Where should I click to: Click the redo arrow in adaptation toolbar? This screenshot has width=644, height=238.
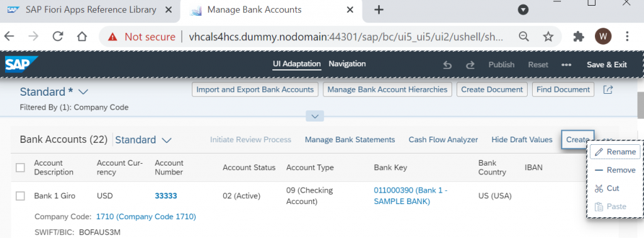click(x=470, y=64)
